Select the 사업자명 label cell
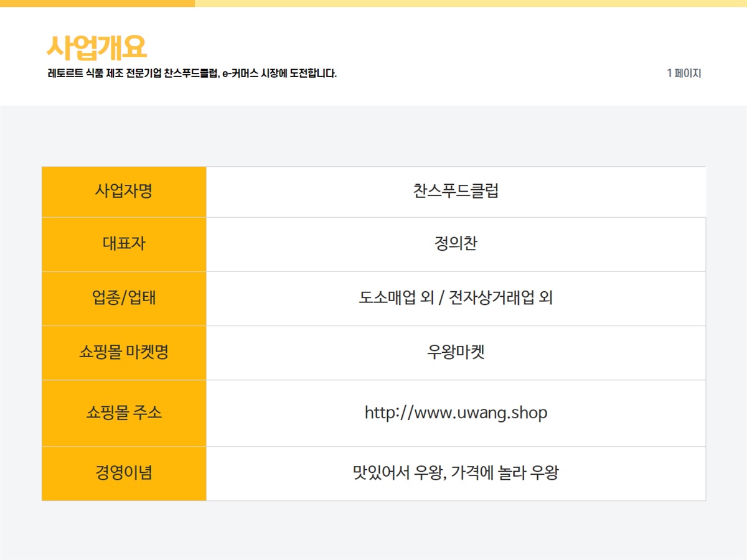This screenshot has width=747, height=560. [124, 192]
